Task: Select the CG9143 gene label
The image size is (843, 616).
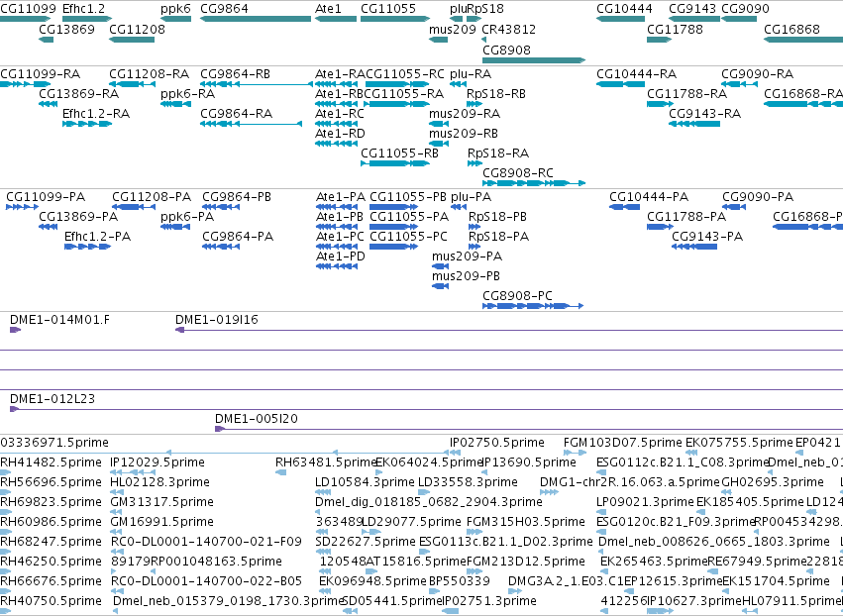Action: (x=692, y=9)
